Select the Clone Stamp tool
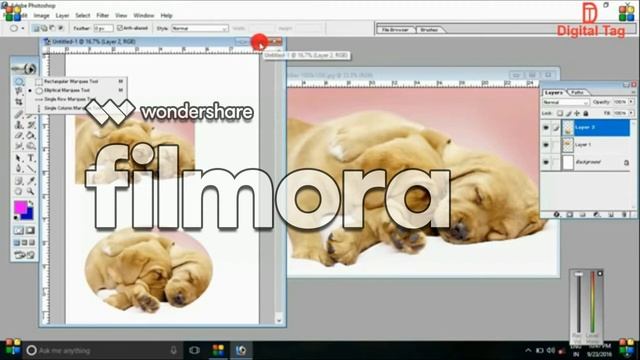The height and width of the screenshot is (360, 640). point(18,125)
